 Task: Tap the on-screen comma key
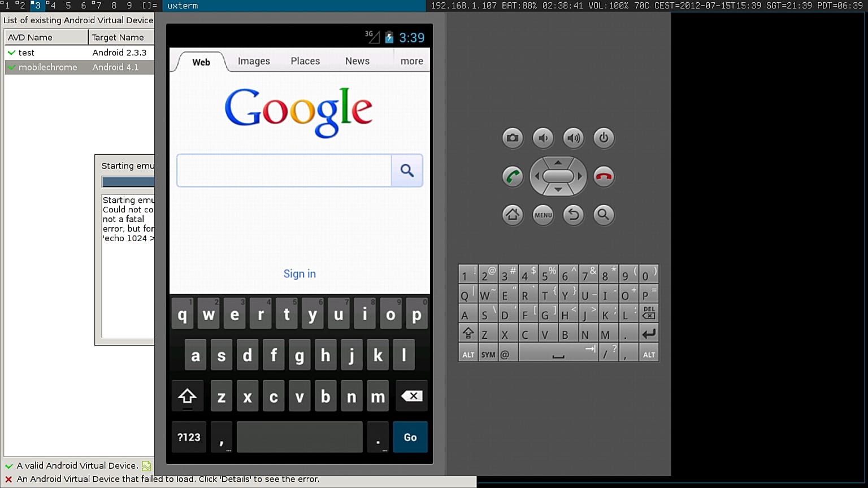(x=222, y=437)
